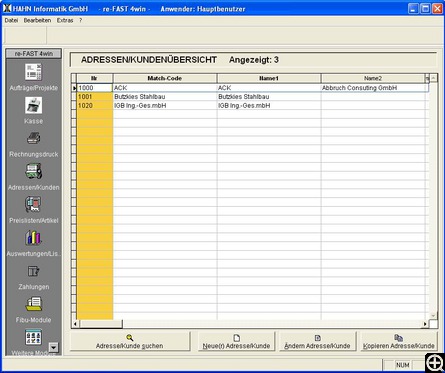Image resolution: width=445 pixels, height=373 pixels.
Task: Click the Match-Code column header
Action: point(165,78)
